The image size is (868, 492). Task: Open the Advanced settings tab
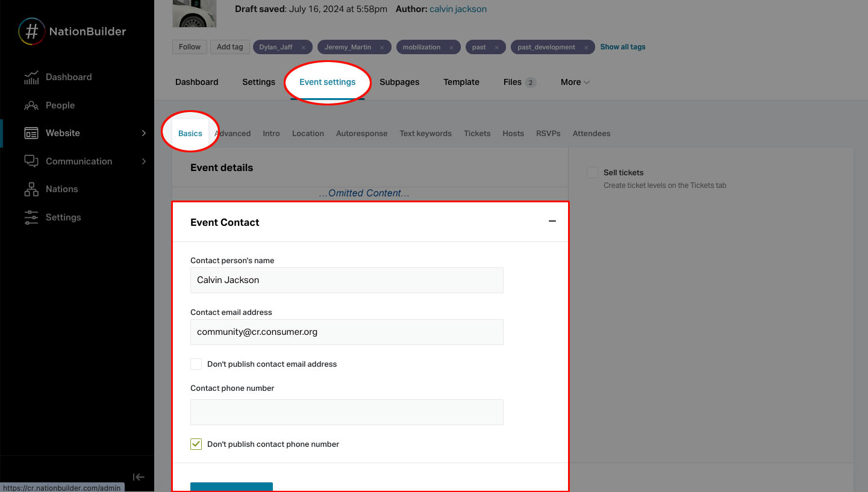point(233,133)
